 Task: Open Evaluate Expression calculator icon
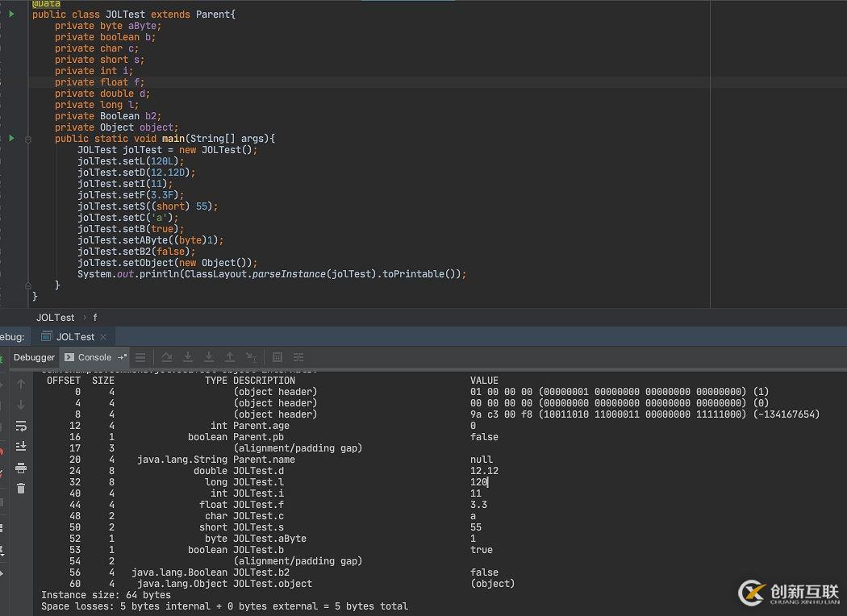click(x=277, y=357)
